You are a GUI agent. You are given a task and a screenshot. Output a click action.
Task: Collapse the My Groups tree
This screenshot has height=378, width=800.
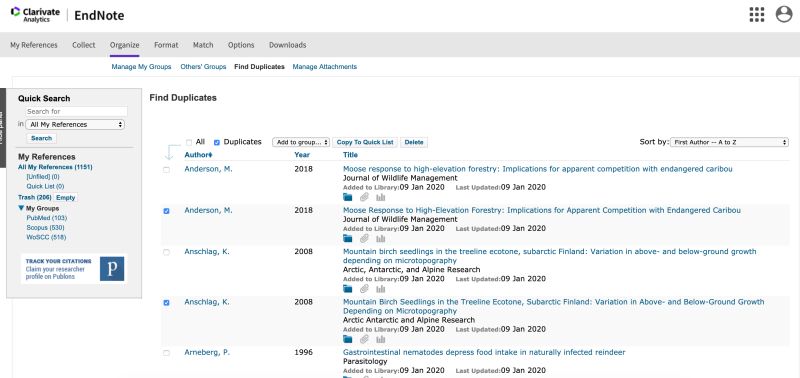(21, 208)
